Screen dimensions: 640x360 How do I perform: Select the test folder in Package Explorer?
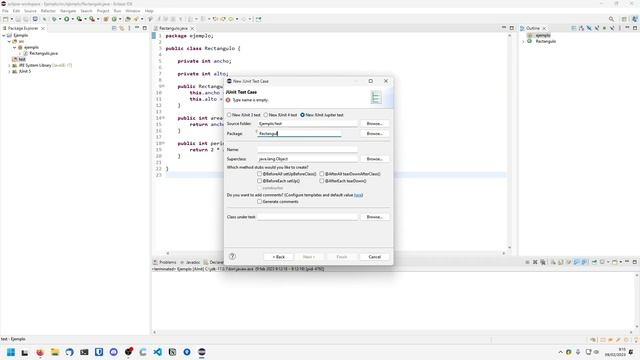19,59
